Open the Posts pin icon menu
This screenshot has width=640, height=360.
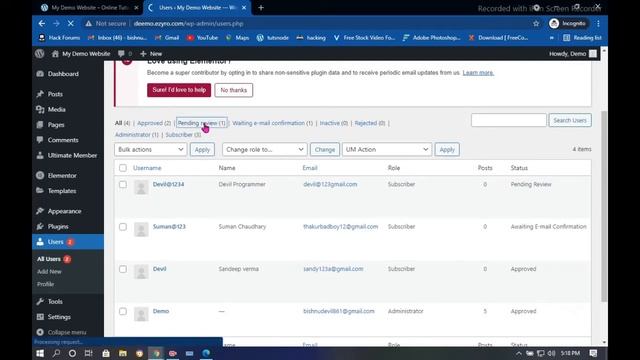click(40, 94)
